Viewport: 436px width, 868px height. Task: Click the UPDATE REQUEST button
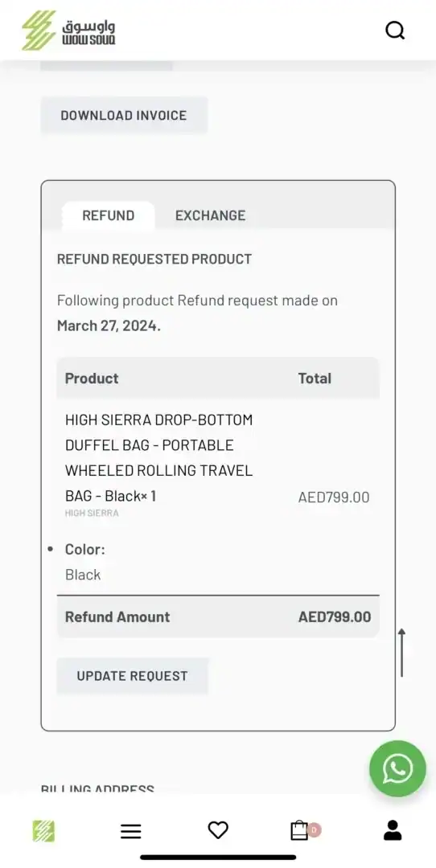point(132,675)
